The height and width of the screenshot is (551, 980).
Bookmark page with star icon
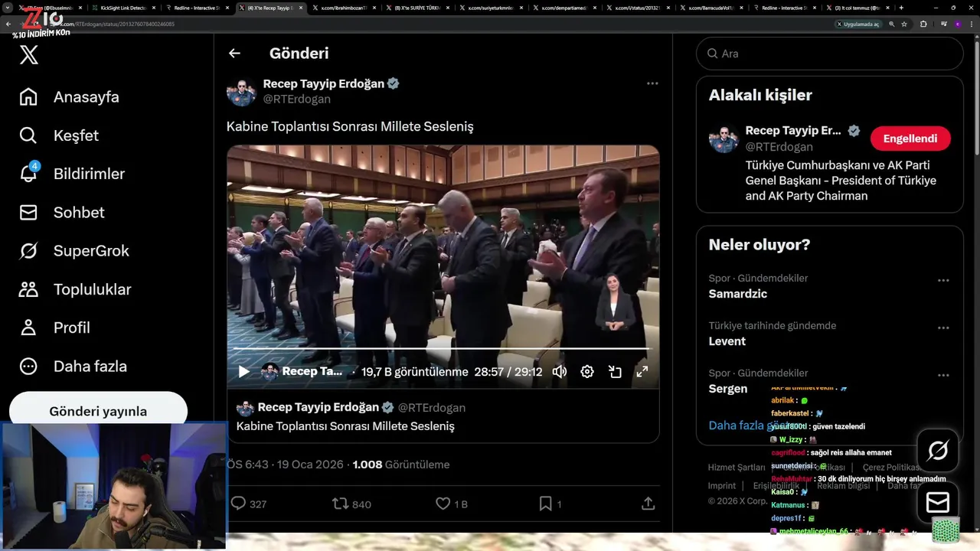904,24
